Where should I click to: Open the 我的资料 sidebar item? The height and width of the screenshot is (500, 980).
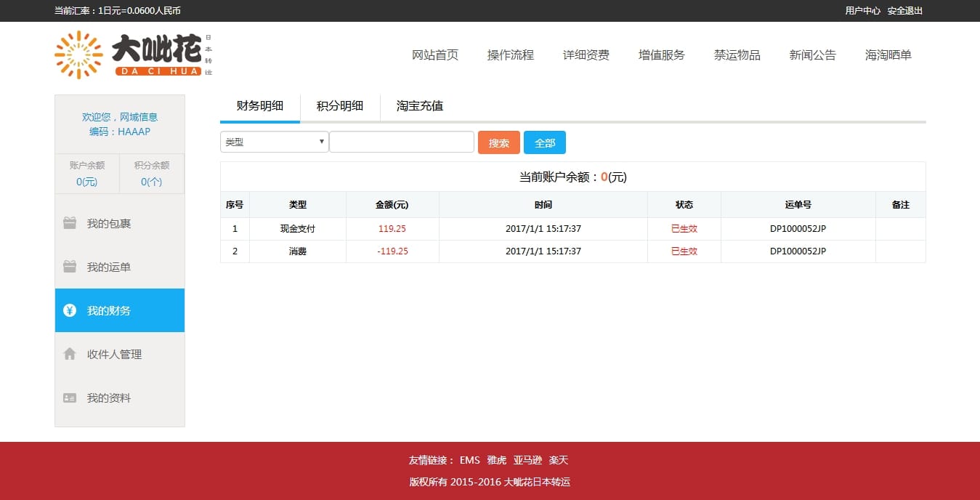pos(120,398)
